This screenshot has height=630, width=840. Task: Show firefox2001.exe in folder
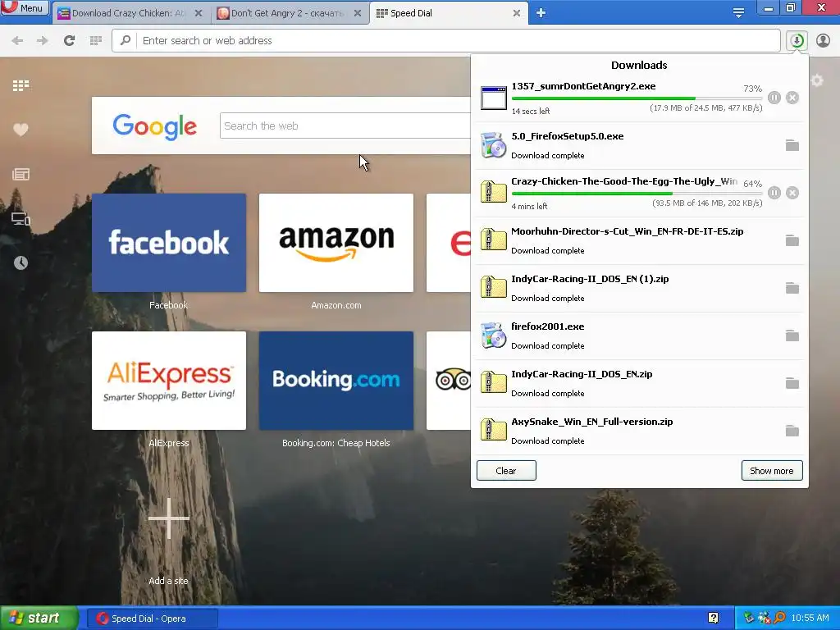(792, 336)
